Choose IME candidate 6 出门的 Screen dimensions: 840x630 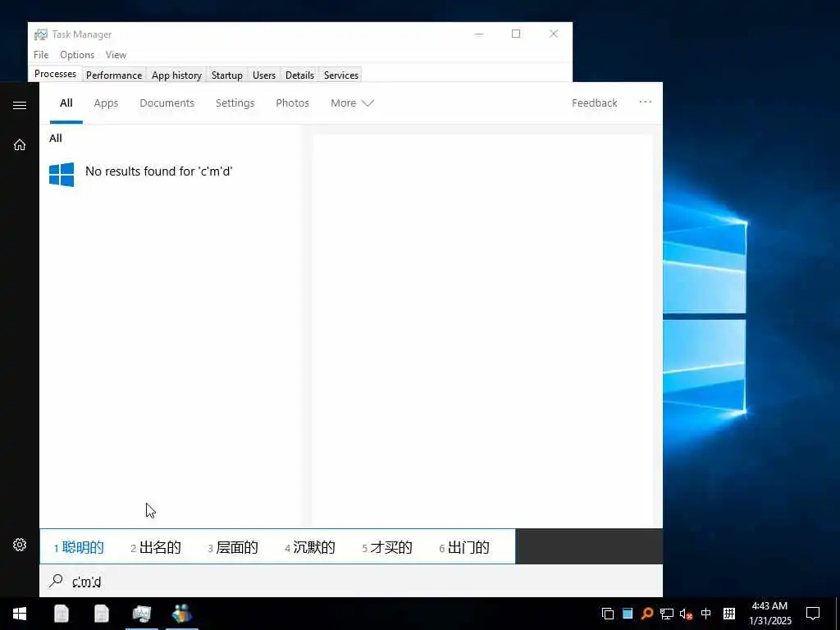click(464, 547)
